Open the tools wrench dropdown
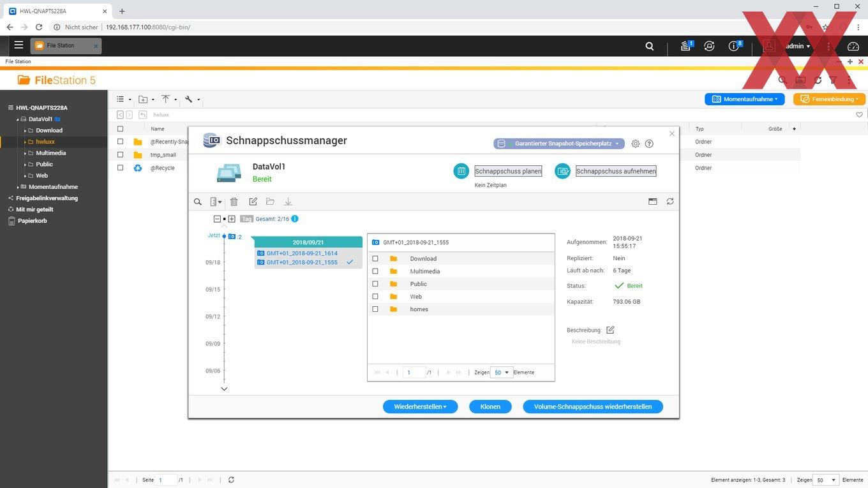 pos(192,99)
